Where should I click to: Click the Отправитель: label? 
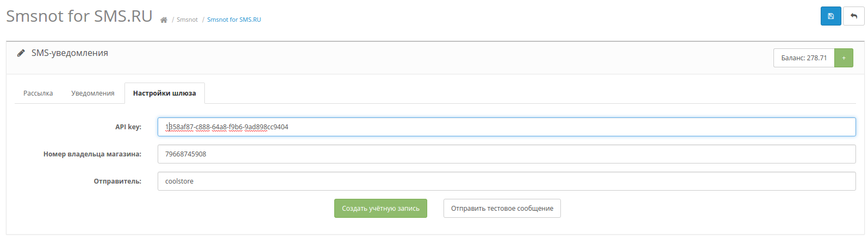coord(117,181)
